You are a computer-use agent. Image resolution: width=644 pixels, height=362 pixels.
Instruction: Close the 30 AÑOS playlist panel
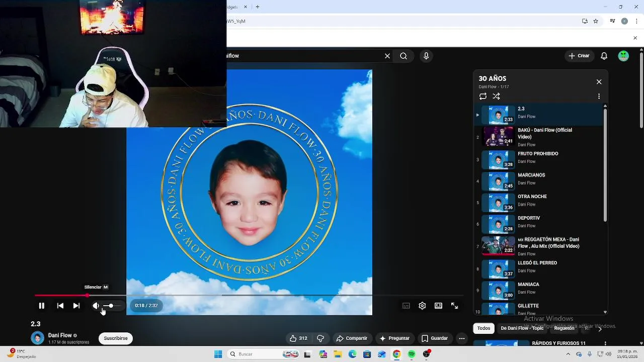coord(599,81)
